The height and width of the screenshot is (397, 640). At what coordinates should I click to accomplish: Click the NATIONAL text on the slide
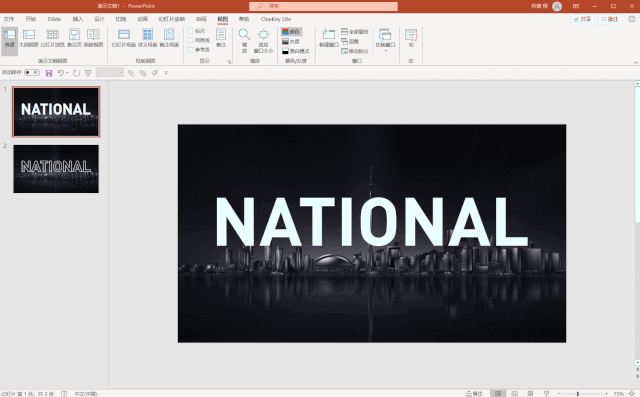[x=371, y=222]
